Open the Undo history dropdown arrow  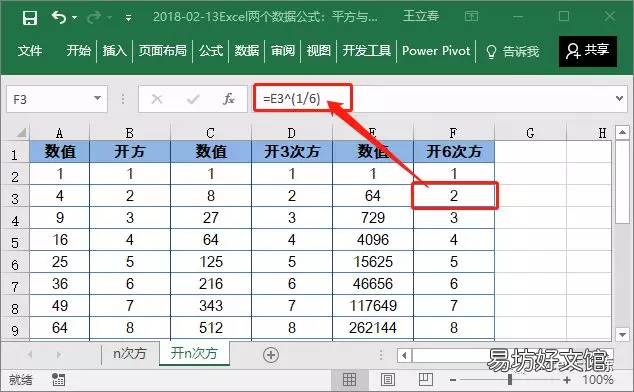(x=74, y=18)
